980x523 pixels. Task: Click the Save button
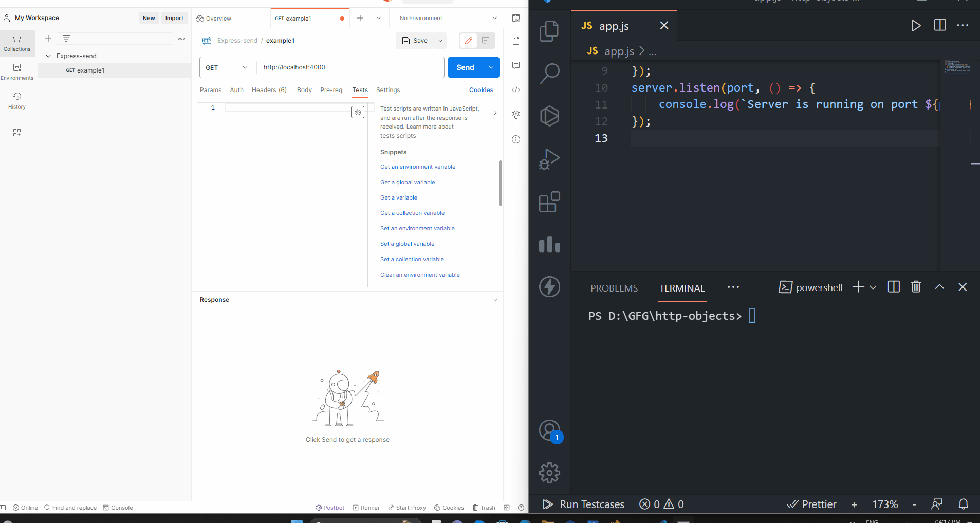click(x=415, y=41)
